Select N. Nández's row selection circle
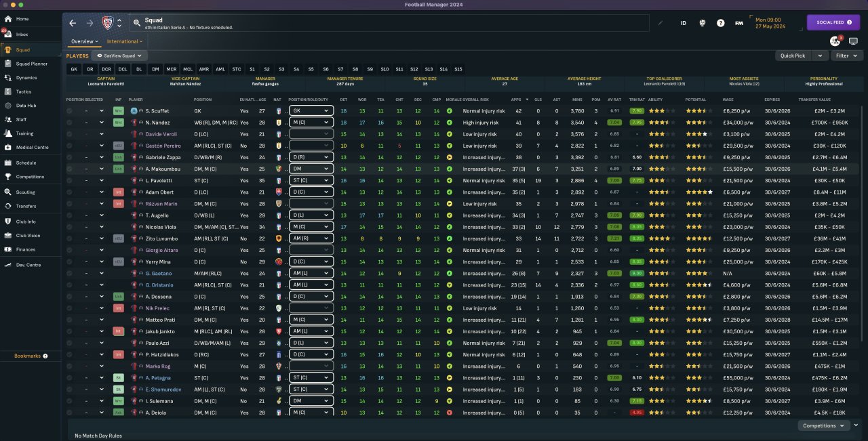This screenshot has width=868, height=441. click(70, 123)
